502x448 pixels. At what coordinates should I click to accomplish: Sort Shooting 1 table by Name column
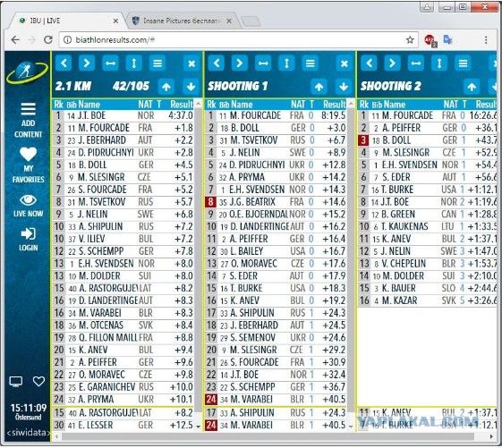tap(242, 105)
